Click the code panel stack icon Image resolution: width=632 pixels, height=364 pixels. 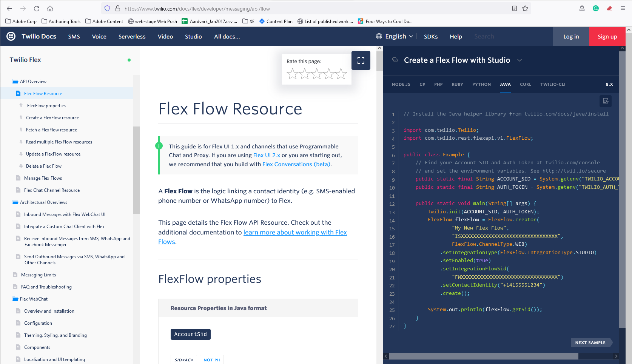pos(395,60)
